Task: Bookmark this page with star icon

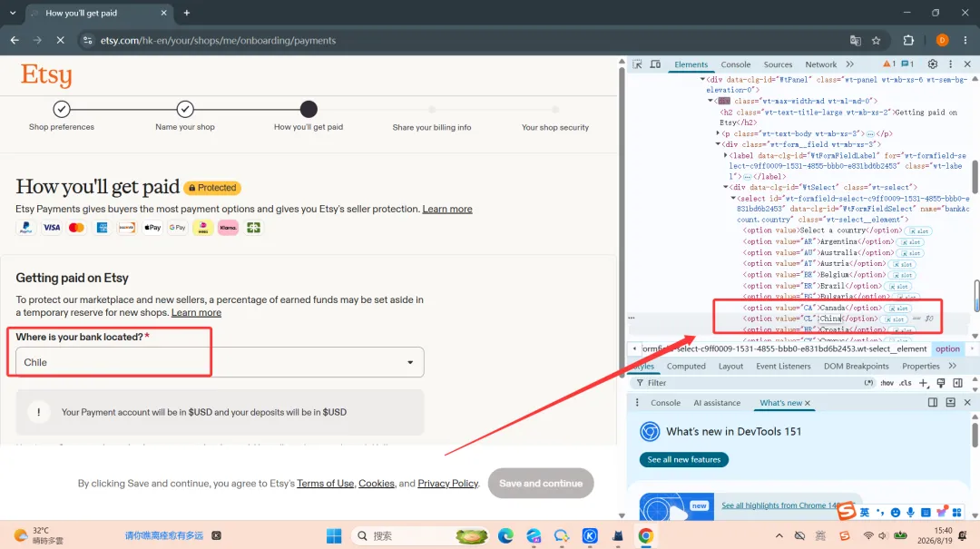Action: (877, 41)
